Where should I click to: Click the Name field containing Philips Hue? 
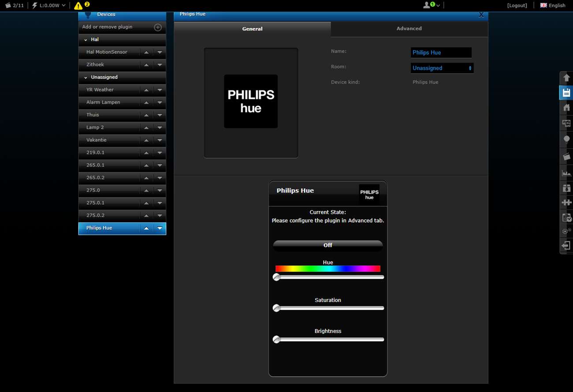tap(441, 52)
